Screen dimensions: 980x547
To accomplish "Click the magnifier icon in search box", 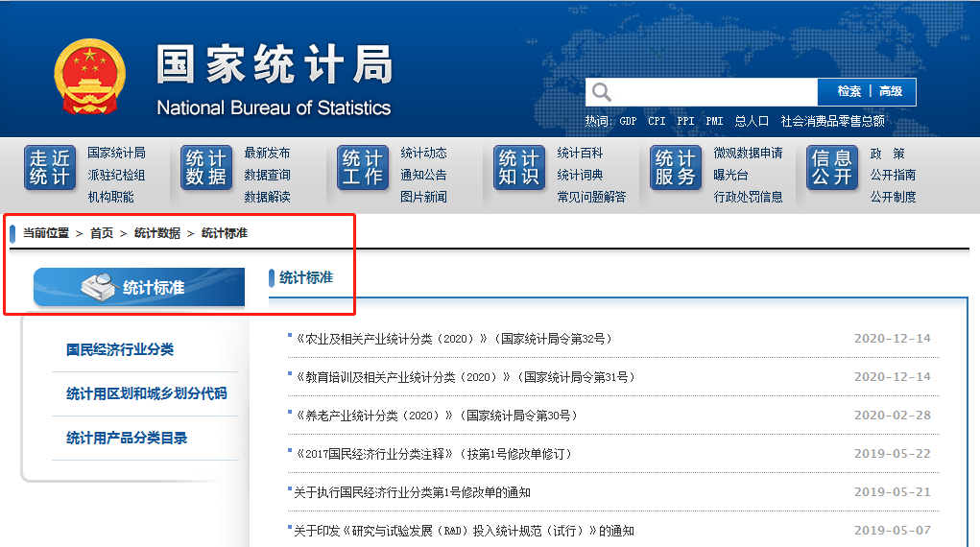I will pyautogui.click(x=602, y=92).
